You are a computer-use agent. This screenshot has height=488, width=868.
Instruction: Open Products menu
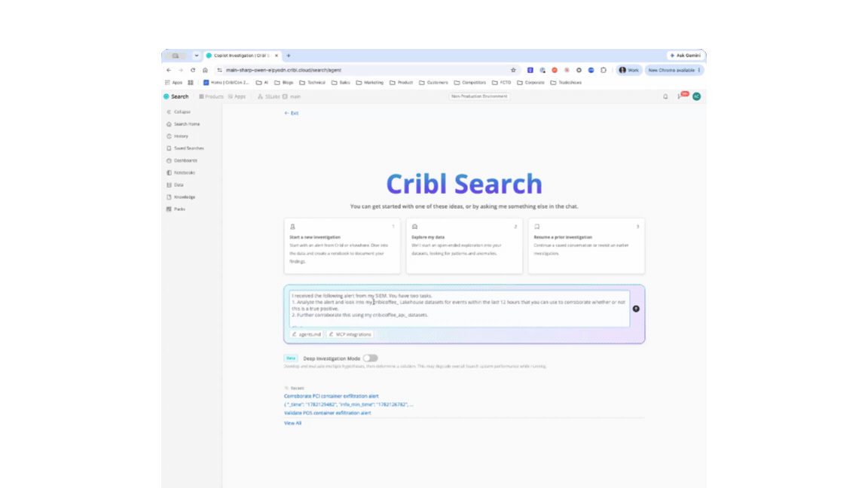click(211, 96)
